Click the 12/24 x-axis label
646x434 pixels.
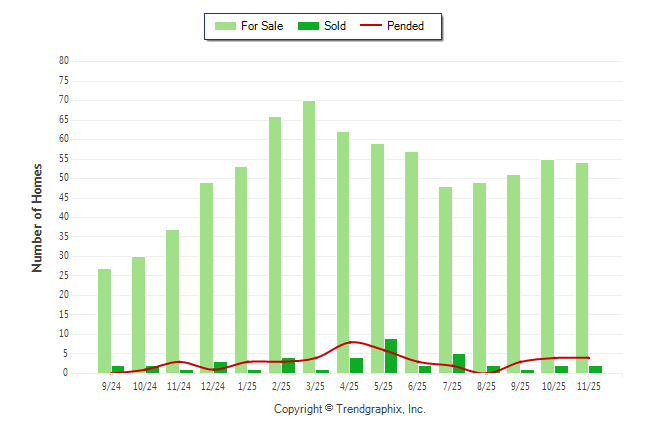[x=213, y=386]
